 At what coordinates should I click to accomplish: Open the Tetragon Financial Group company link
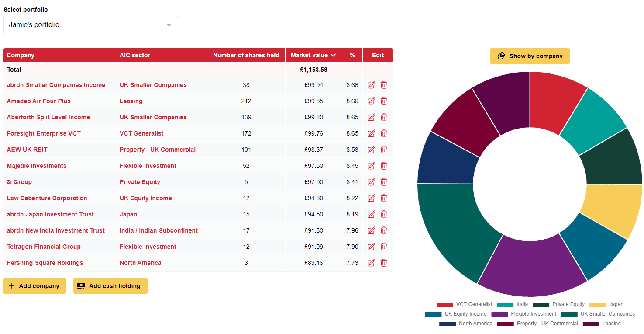(x=44, y=247)
